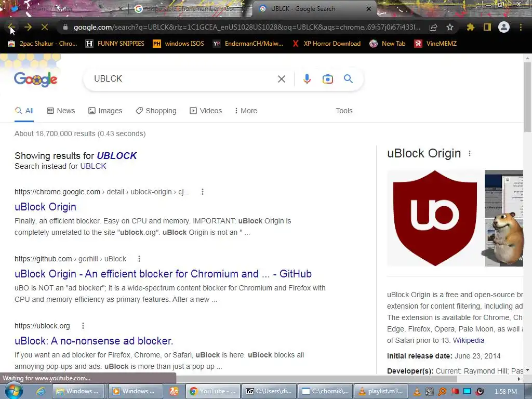
Task: Open the C:\chomik taskbar window
Action: 326,391
